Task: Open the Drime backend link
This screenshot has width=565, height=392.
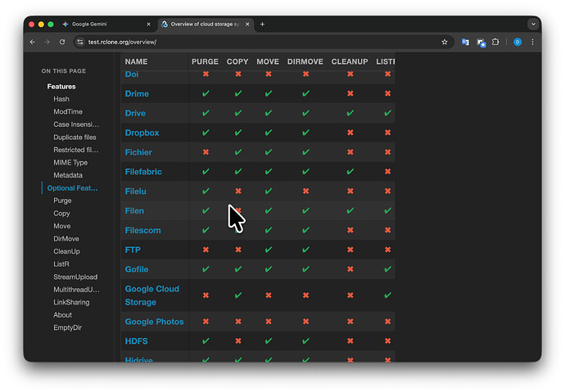Action: coord(137,93)
